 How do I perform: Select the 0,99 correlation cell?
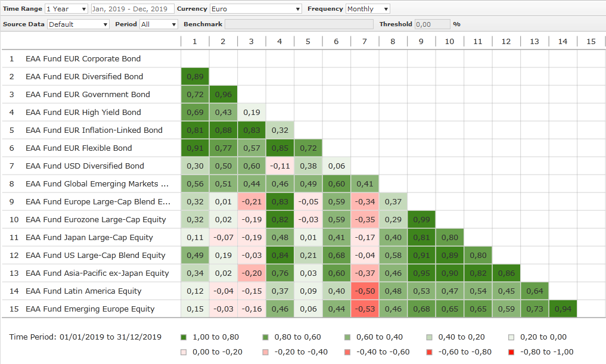coord(421,220)
